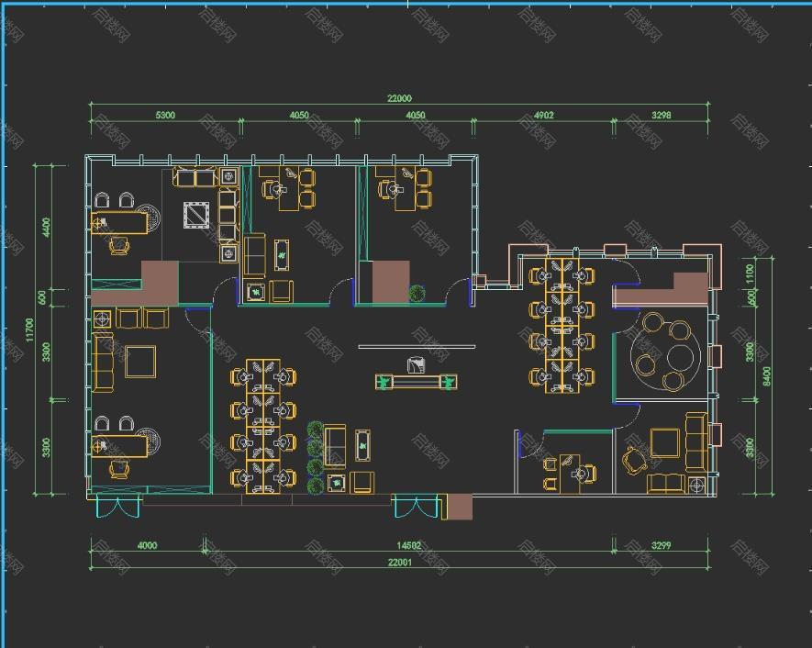This screenshot has width=812, height=648.
Task: Click the 600 dimension below the 1100 label
Action: tap(751, 297)
